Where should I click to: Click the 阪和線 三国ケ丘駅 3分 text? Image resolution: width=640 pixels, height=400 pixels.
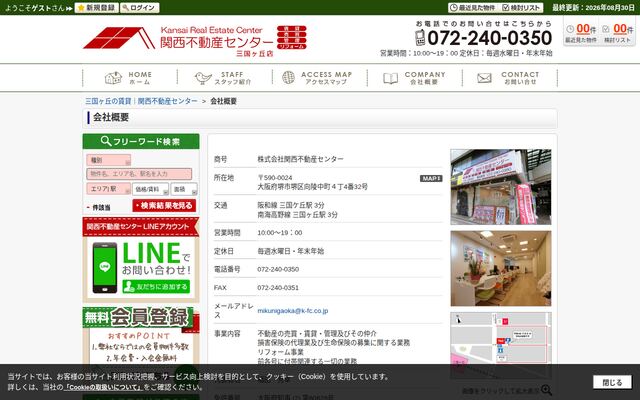click(291, 205)
